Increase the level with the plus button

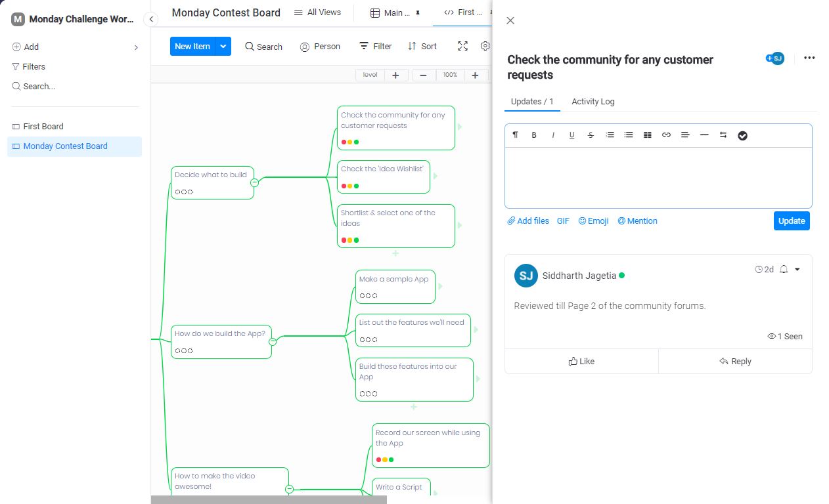click(x=395, y=75)
